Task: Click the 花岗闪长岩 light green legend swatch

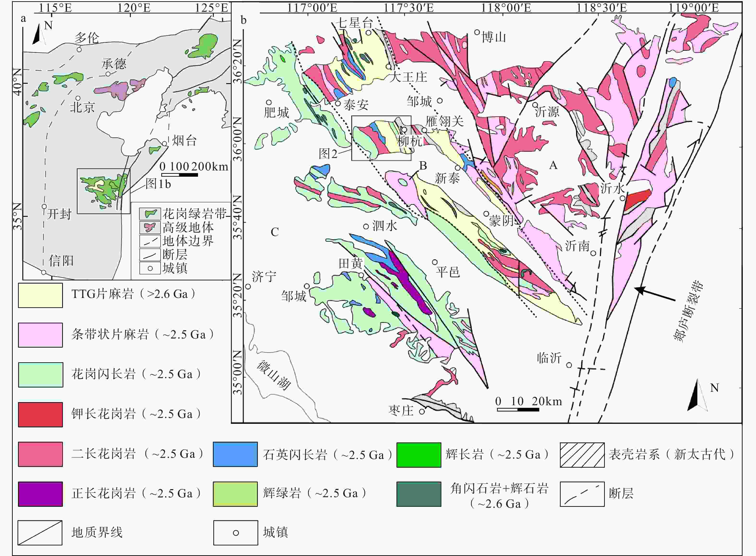Action: click(40, 375)
